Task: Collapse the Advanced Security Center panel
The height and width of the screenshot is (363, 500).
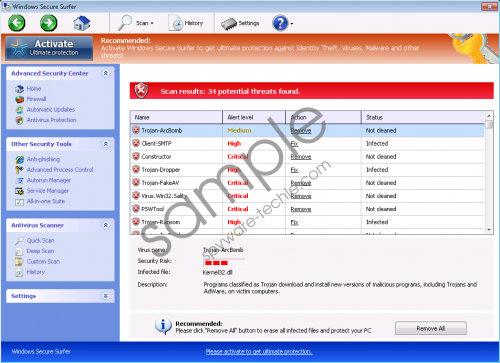Action: (106, 73)
